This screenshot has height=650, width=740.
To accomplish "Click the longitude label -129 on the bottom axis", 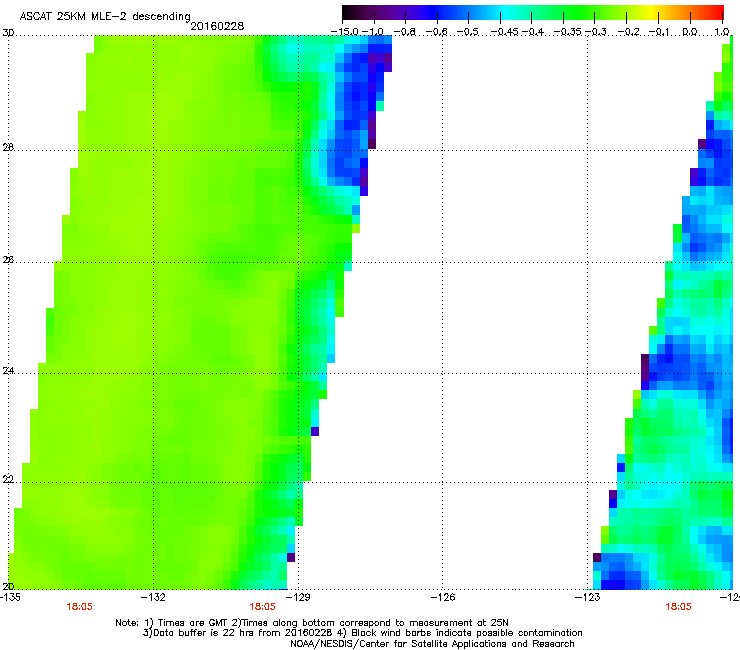I will click(298, 597).
